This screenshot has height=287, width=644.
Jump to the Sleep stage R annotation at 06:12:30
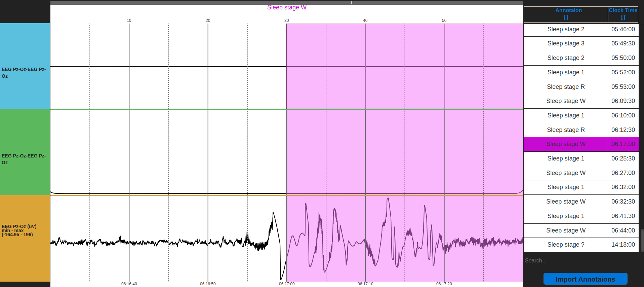click(581, 130)
